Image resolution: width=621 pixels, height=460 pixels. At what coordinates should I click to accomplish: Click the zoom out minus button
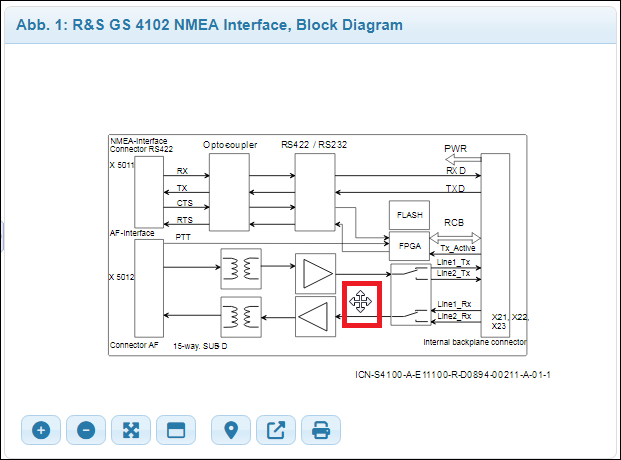click(x=86, y=430)
